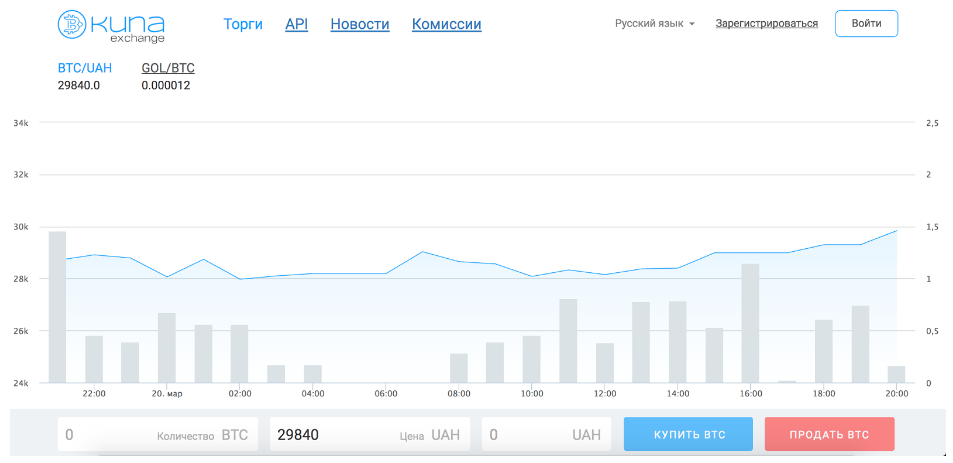This screenshot has height=463, width=953.
Task: Click the Цена UAH price field
Action: 370,434
